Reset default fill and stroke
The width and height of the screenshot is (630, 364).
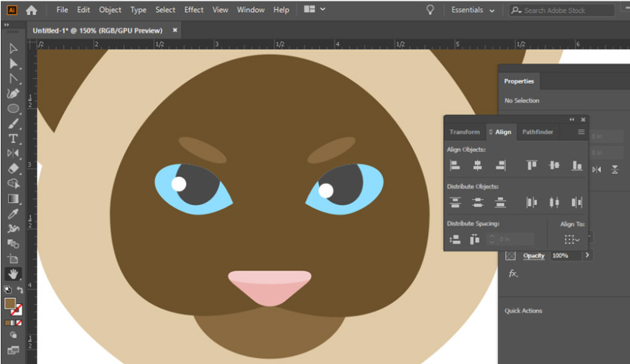8,290
